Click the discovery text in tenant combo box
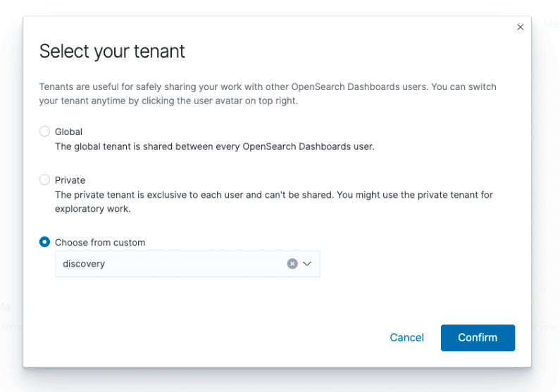Screen dimensions: 560x392 (84, 264)
